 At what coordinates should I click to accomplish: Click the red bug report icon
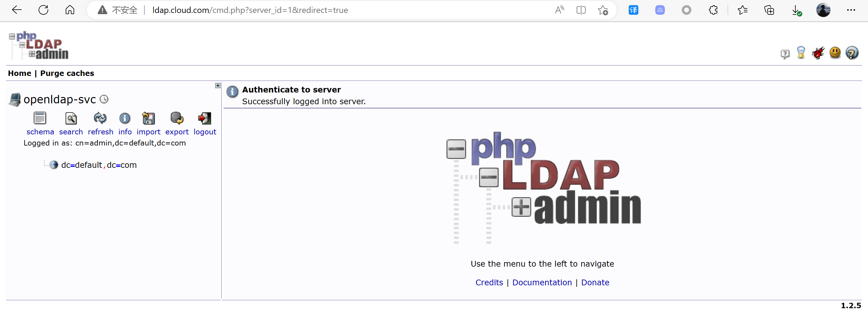tap(818, 53)
